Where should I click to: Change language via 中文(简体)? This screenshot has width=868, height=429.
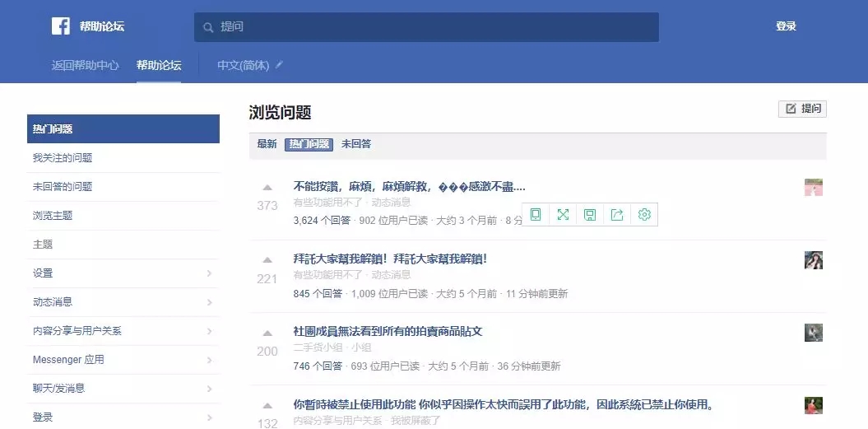pos(243,65)
